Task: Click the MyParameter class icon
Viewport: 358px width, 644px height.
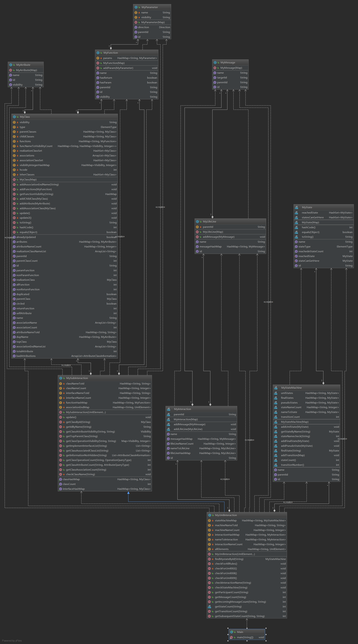Action: click(x=136, y=7)
